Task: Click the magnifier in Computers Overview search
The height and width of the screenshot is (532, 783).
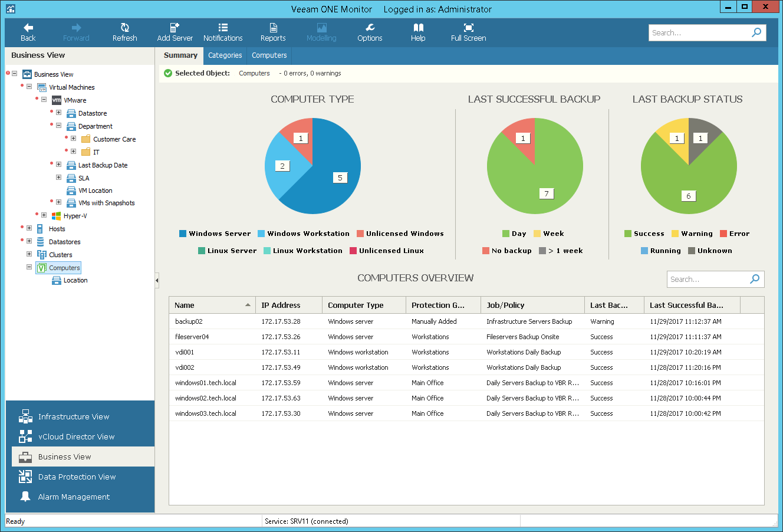Action: click(755, 279)
